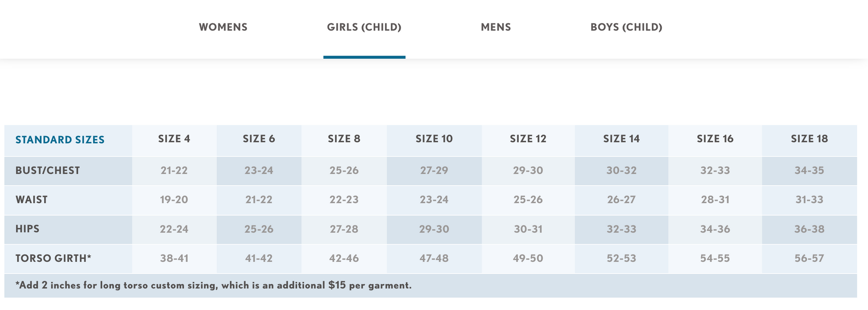
Task: Click the Size 4 waist cell 19-20
Action: (174, 200)
